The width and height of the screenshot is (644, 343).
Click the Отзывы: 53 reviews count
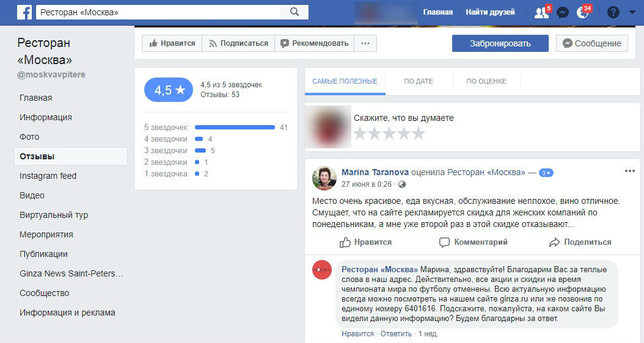220,95
